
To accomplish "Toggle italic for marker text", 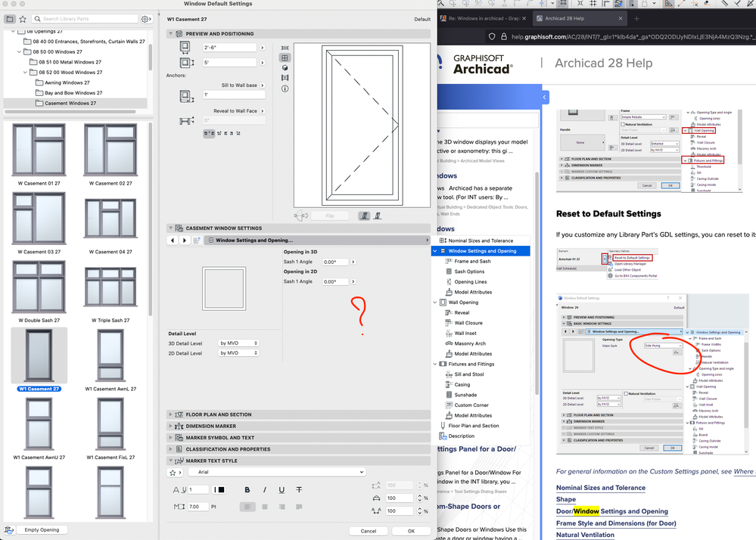I will [x=265, y=490].
